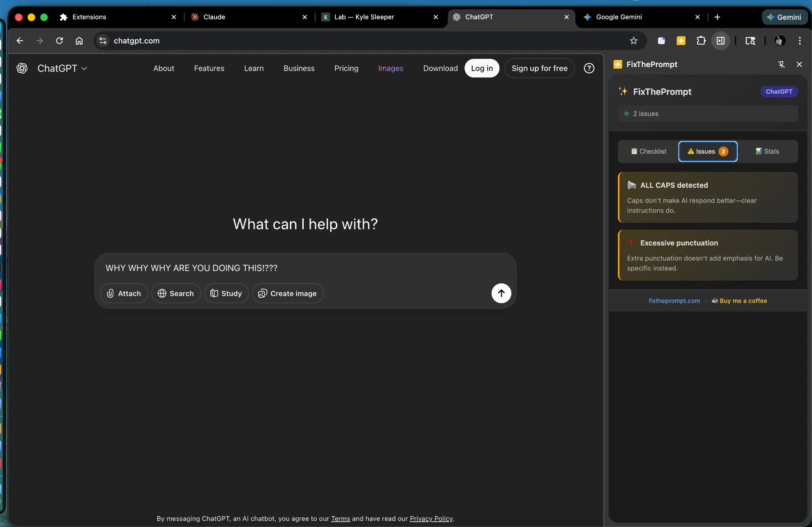Screen dimensions: 812x527
Task: Open Study mode in the prompt bar
Action: click(226, 293)
